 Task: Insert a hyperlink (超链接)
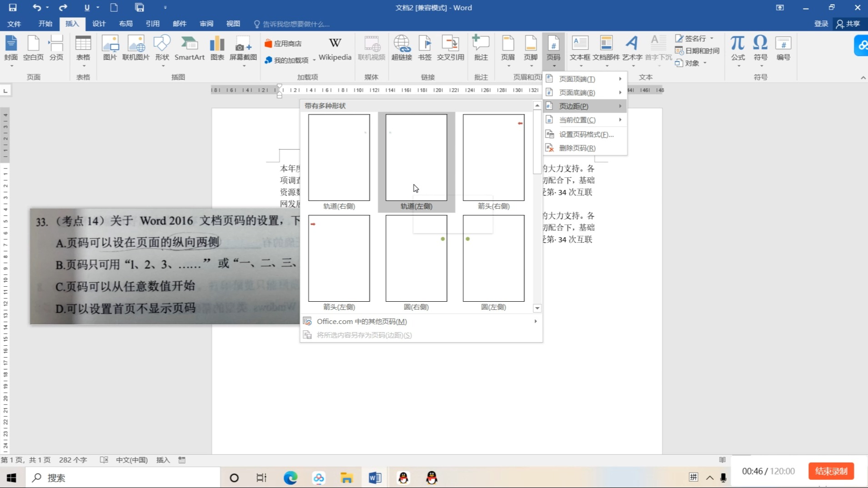(402, 49)
